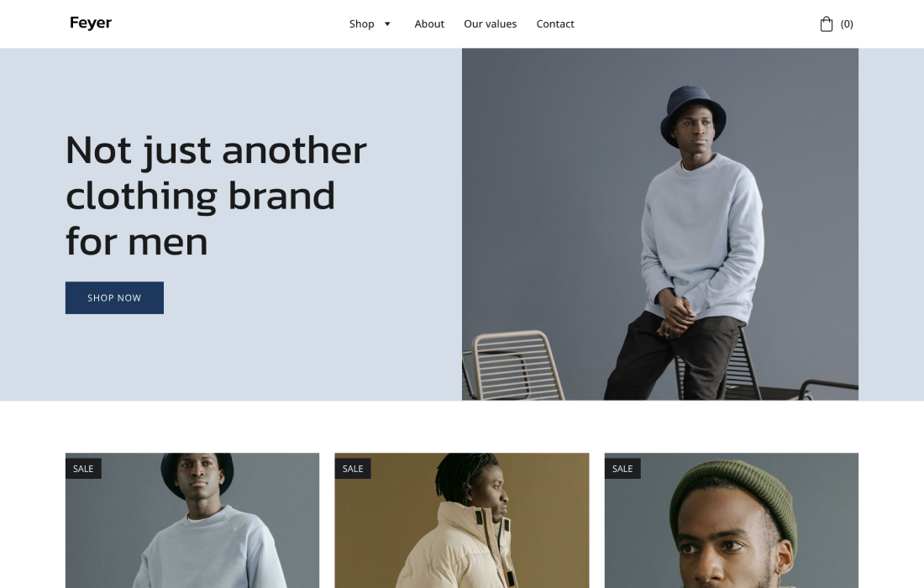Click the cart item count (0)
This screenshot has width=924, height=588.
coord(847,24)
